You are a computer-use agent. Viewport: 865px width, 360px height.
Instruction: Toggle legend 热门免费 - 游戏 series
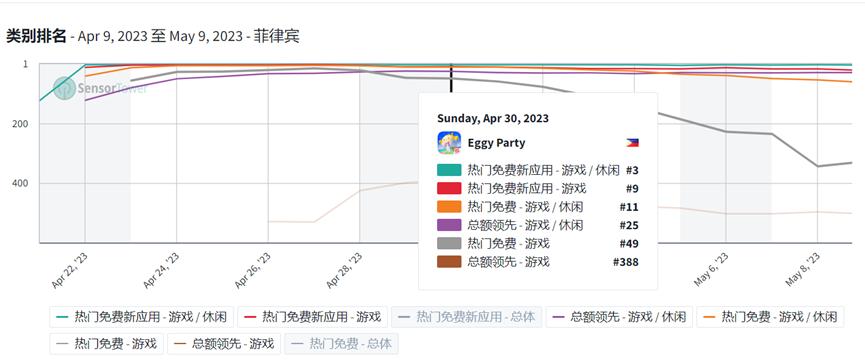[x=106, y=344]
